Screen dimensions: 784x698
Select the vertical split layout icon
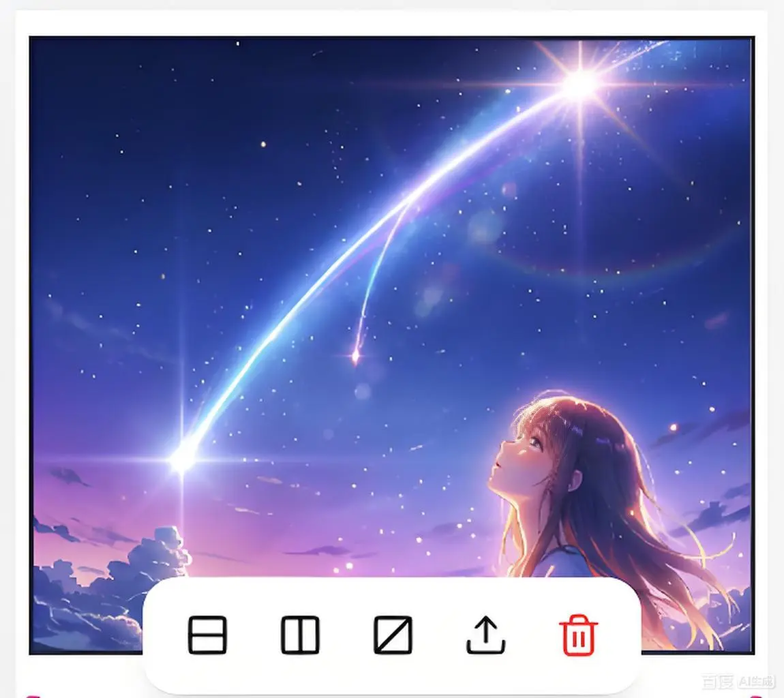click(x=300, y=635)
